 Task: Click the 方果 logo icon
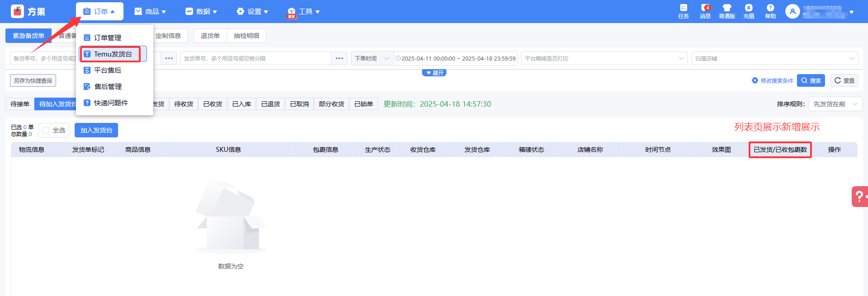click(17, 11)
